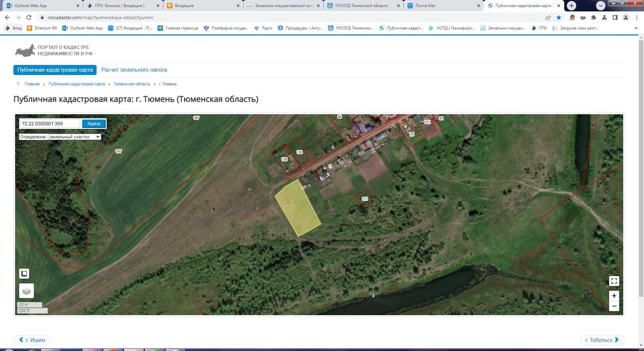Zoom in with the plus button
Image resolution: width=644 pixels, height=351 pixels.
coord(614,296)
